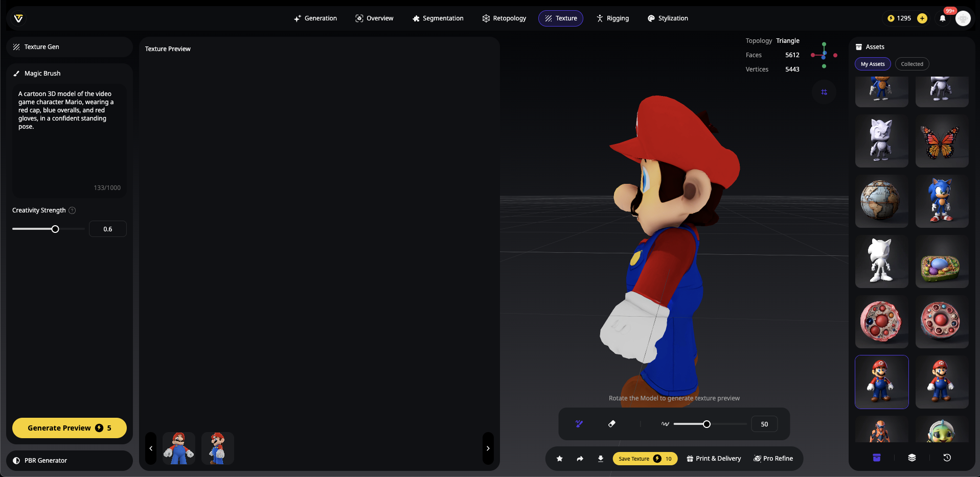Open the notifications bell
Viewport: 980px width, 477px height.
coord(943,18)
